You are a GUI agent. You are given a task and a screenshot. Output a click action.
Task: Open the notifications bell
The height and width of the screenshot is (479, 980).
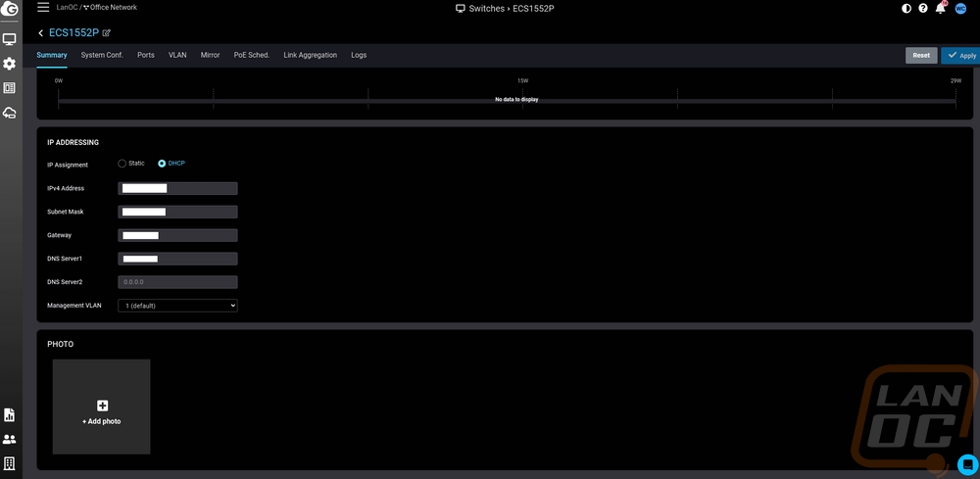941,9
